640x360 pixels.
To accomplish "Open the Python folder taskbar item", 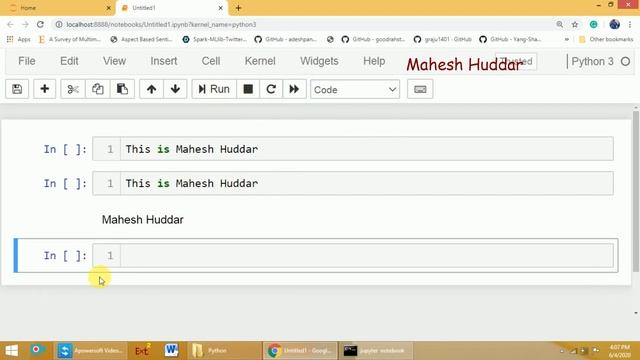I will pyautogui.click(x=224, y=351).
